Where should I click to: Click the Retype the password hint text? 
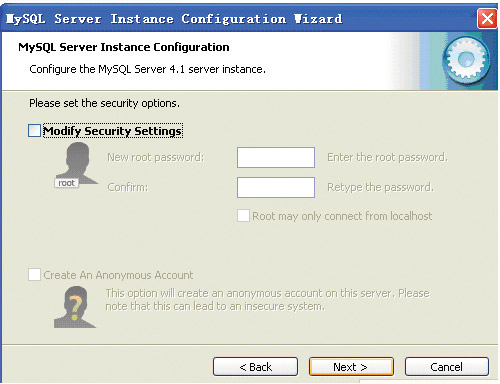point(380,187)
